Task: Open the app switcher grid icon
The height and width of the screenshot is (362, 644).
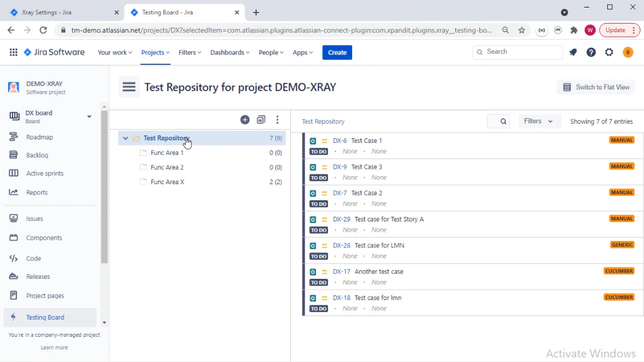Action: [x=13, y=52]
